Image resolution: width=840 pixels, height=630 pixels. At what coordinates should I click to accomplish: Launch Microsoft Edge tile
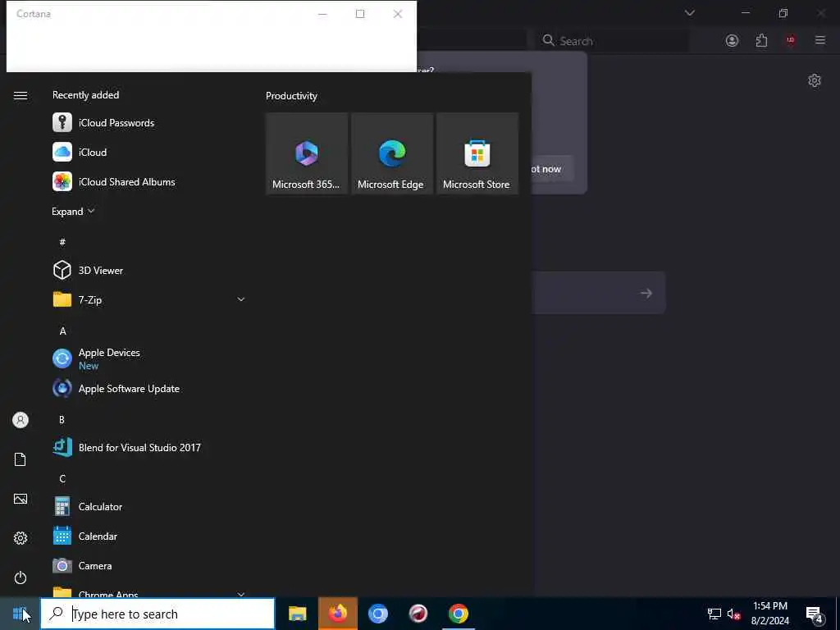[x=391, y=153]
